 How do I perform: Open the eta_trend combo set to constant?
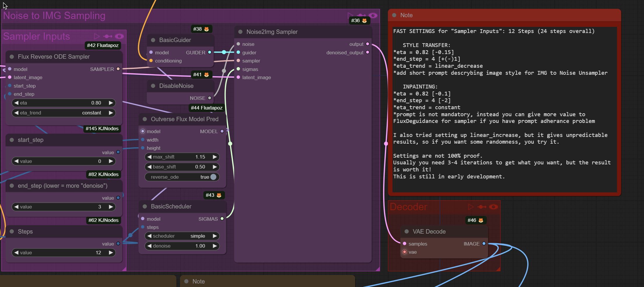pos(64,113)
